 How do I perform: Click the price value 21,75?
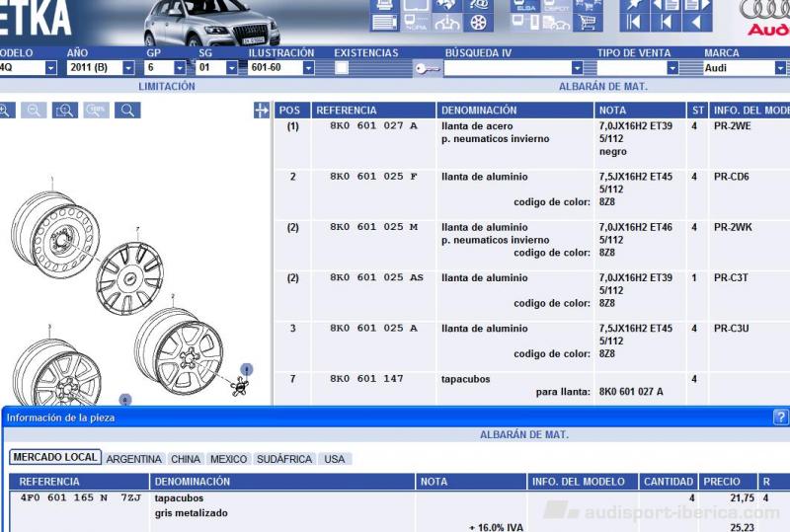click(x=743, y=497)
